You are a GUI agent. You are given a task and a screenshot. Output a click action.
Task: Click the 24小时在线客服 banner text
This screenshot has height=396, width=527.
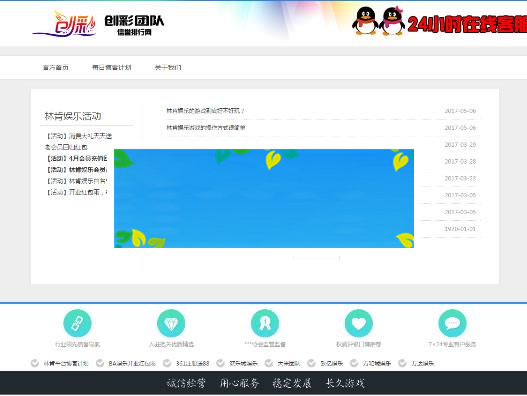pos(467,24)
